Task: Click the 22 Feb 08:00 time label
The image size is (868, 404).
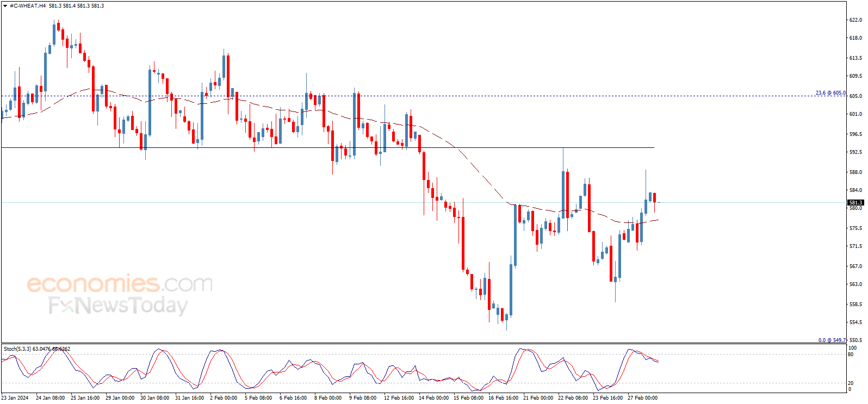Action: [x=573, y=398]
